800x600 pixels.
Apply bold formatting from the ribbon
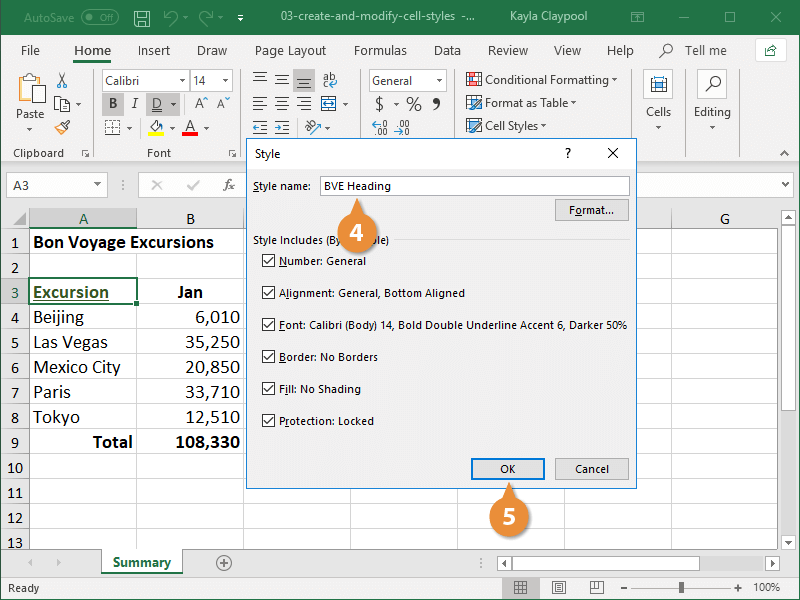click(113, 103)
